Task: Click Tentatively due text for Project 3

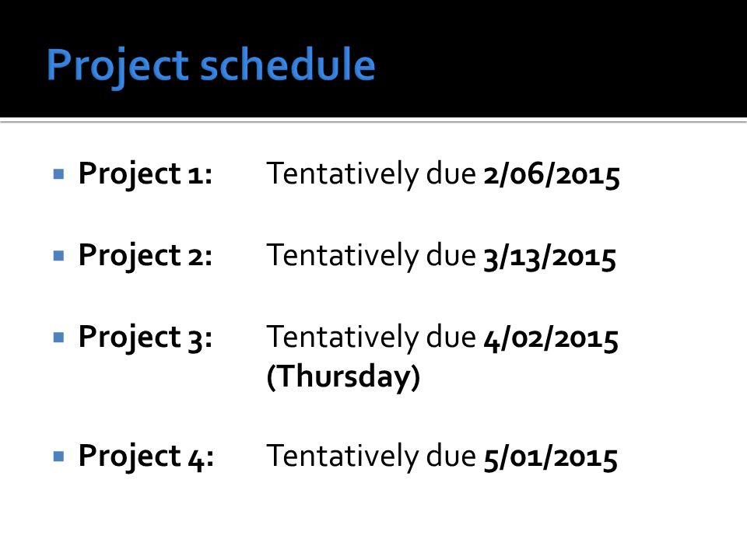Action: tap(371, 338)
